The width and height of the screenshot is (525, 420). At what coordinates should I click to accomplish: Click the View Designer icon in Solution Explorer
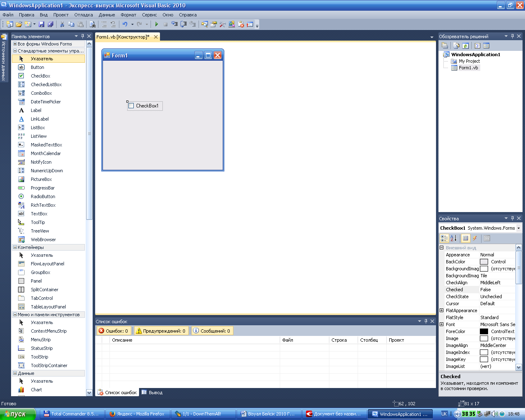tap(486, 46)
